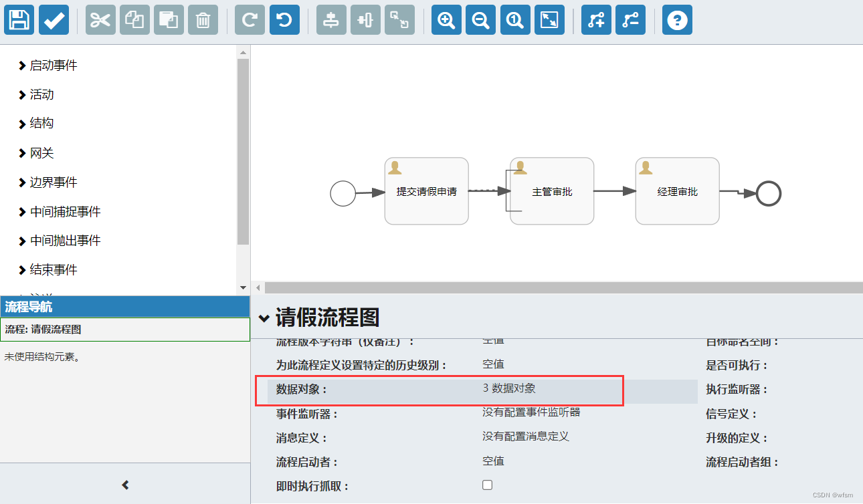Click the 流程导航 panel header

coord(125,307)
